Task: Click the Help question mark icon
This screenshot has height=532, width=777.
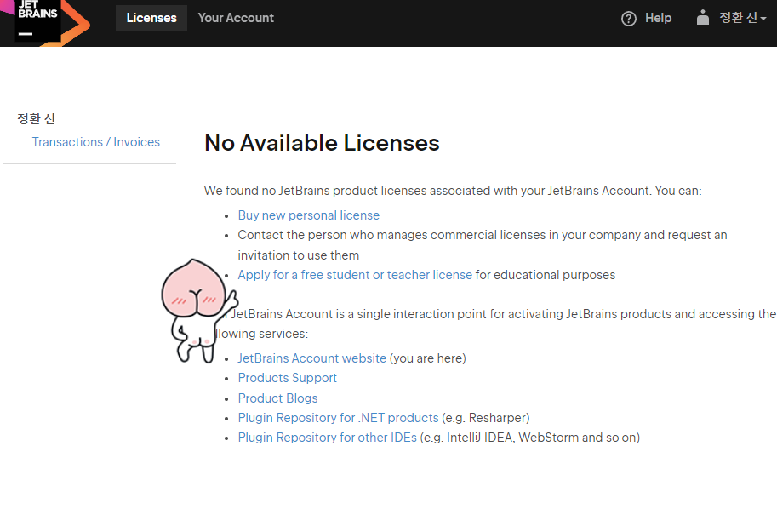Action: [628, 19]
